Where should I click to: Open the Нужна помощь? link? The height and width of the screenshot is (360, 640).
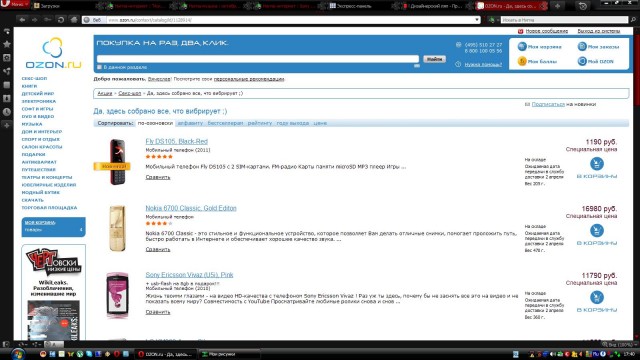(x=483, y=64)
